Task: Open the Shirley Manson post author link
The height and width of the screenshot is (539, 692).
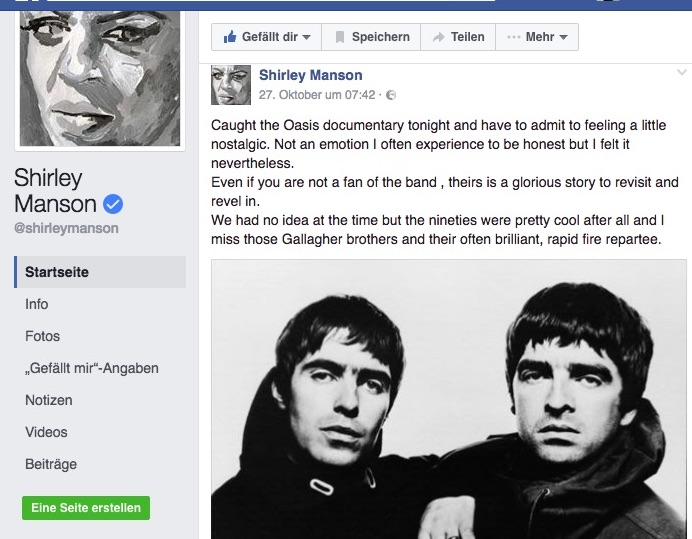Action: [x=310, y=75]
